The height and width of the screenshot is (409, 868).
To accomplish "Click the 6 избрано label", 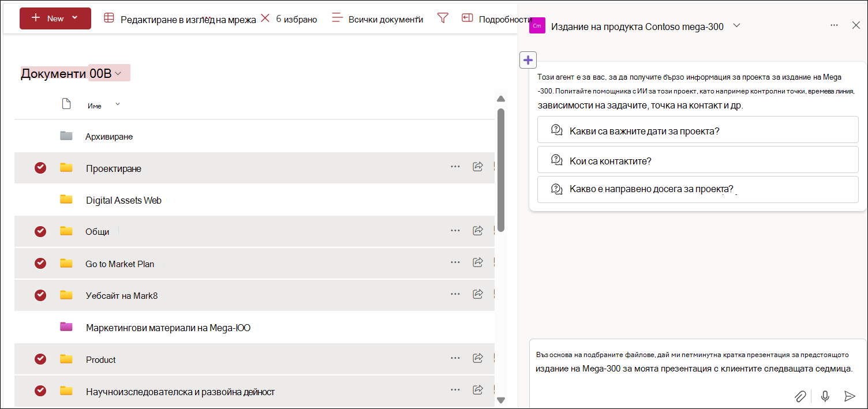I will tap(297, 19).
